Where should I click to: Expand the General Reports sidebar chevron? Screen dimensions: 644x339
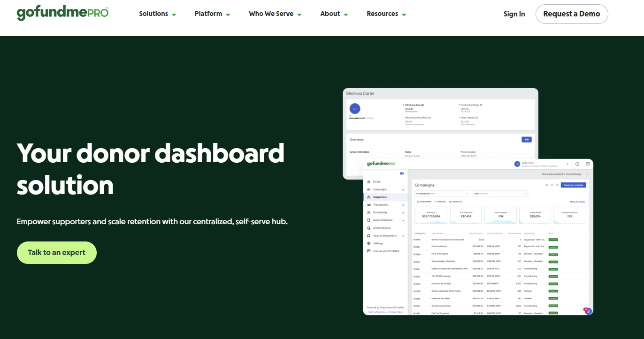point(403,220)
